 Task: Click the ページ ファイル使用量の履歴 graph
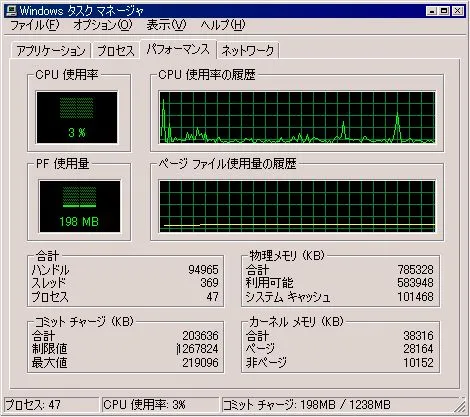pos(297,206)
